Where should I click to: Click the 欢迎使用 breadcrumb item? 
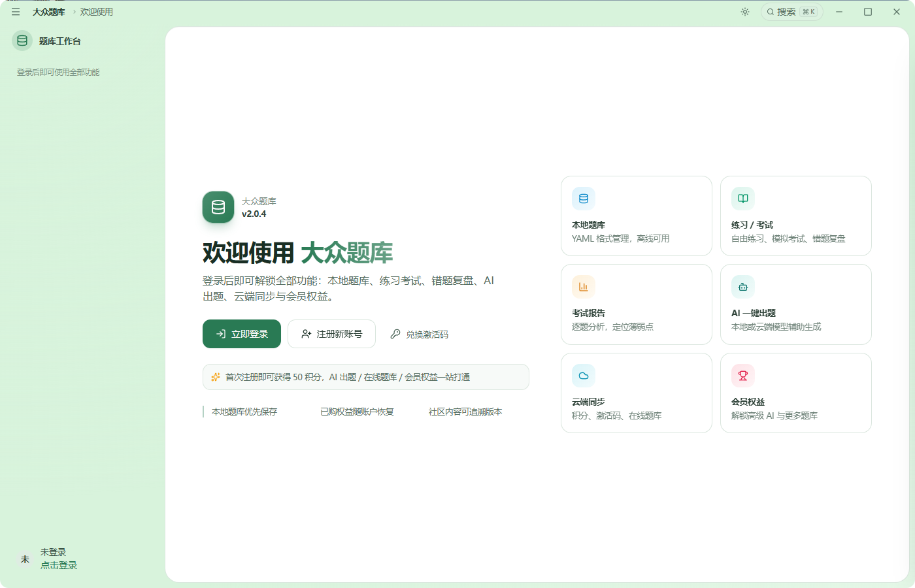point(97,12)
